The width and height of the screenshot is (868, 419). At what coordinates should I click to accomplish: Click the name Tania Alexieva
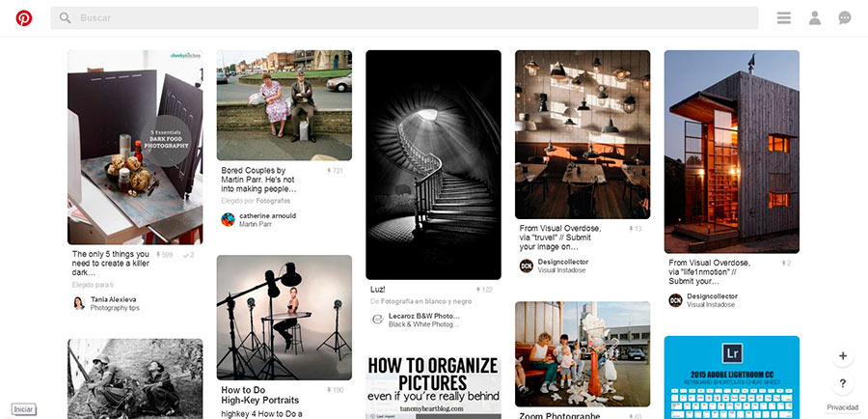114,299
